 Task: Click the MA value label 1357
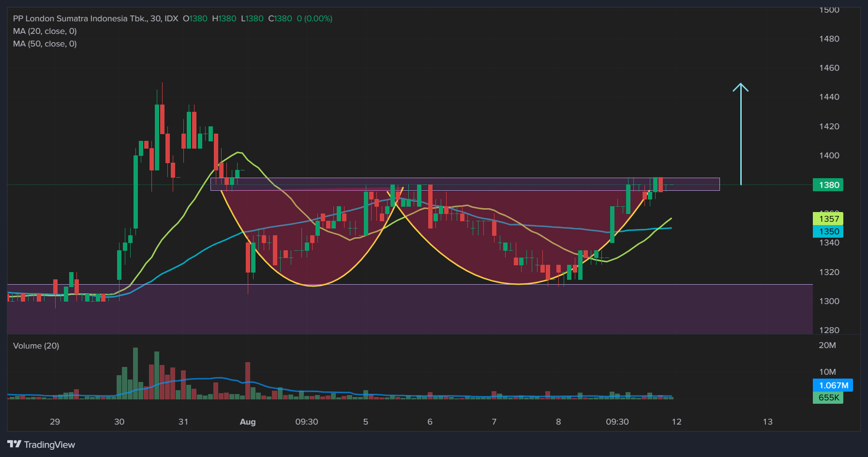pos(829,219)
